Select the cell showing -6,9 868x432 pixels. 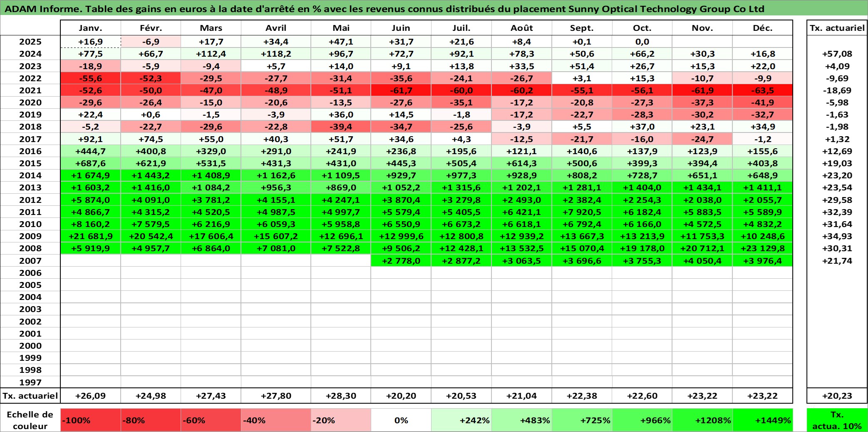click(151, 42)
